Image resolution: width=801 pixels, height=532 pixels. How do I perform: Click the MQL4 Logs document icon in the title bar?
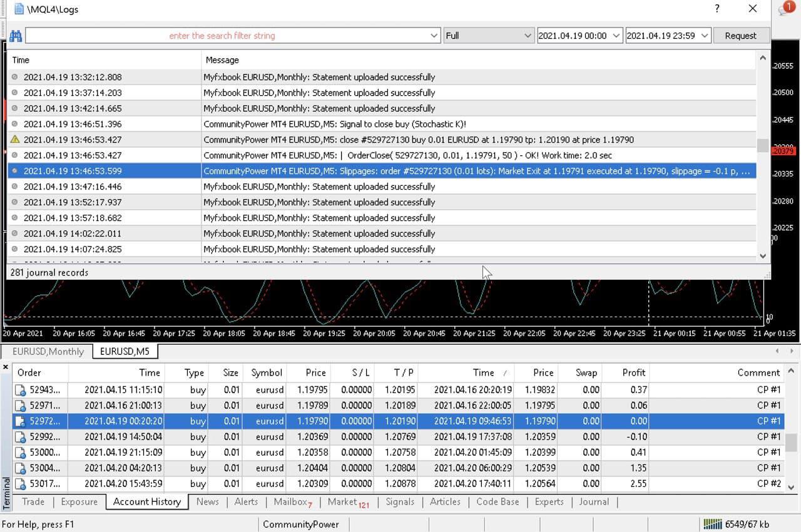[x=19, y=9]
